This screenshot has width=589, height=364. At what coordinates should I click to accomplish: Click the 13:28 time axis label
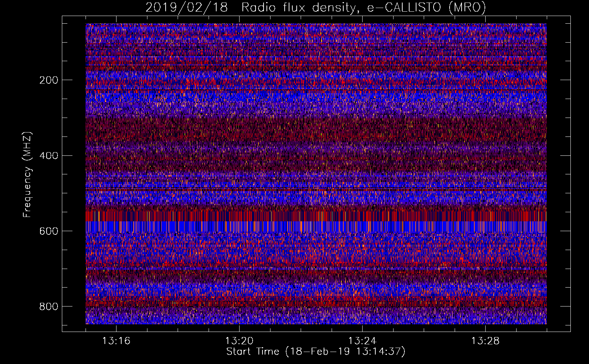click(x=485, y=341)
